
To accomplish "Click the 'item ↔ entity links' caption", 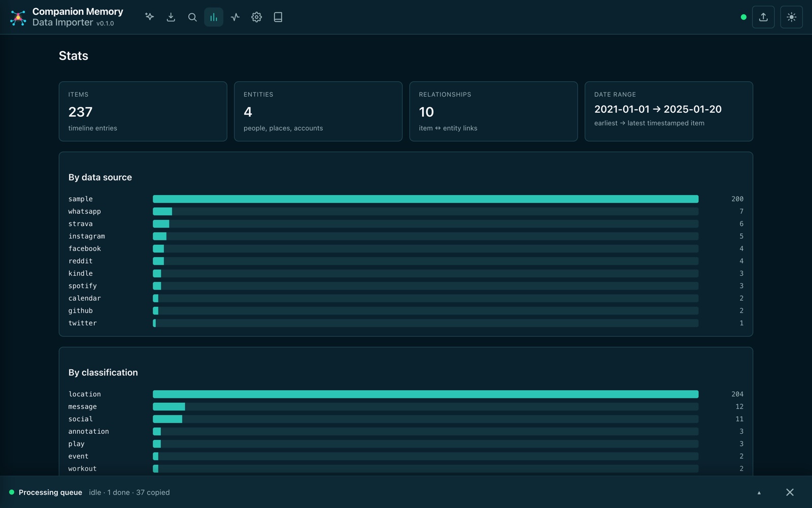I will tap(448, 128).
